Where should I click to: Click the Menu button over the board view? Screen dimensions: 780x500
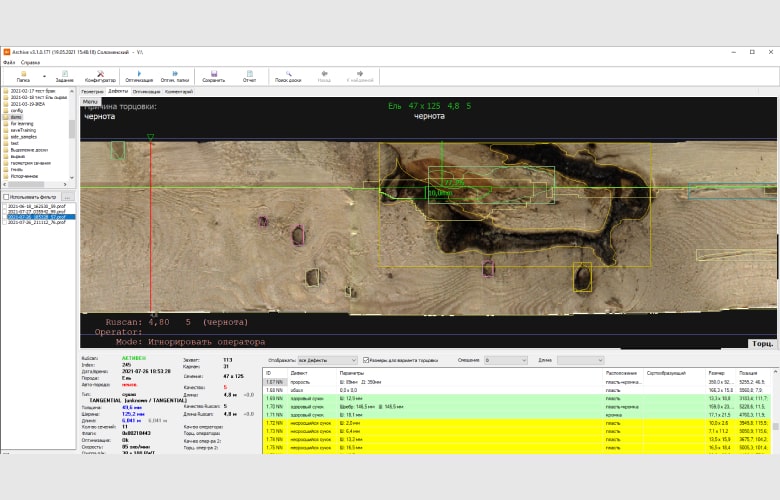[90, 101]
